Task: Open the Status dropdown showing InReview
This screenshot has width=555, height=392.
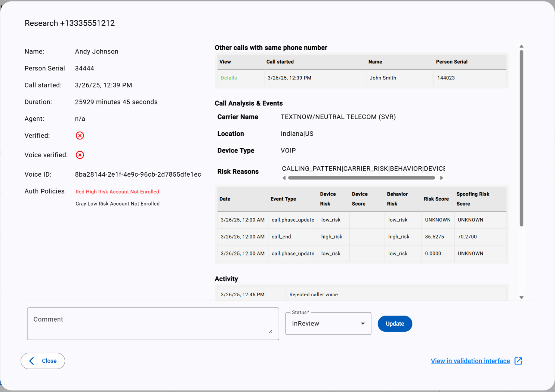Action: (328, 323)
